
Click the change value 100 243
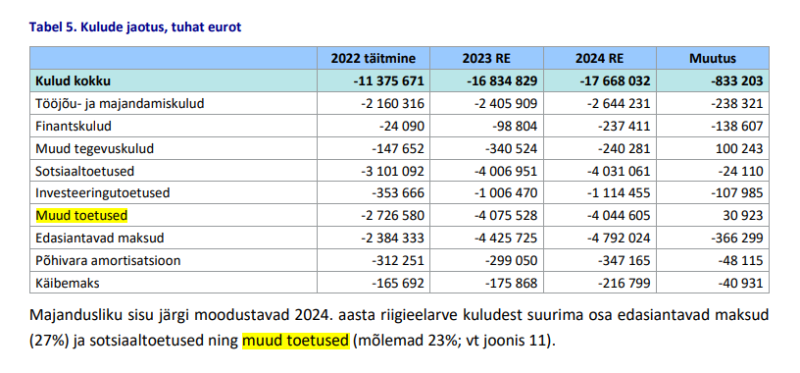739,148
